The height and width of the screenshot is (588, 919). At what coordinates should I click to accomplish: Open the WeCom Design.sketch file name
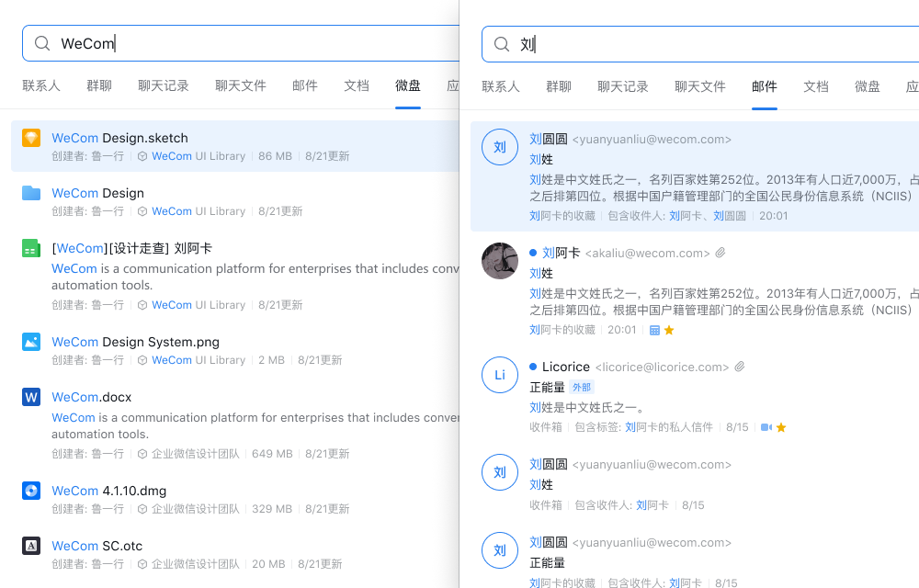tap(119, 138)
